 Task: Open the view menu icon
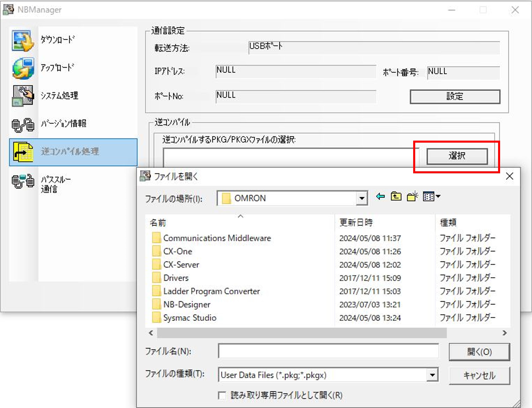coord(429,196)
